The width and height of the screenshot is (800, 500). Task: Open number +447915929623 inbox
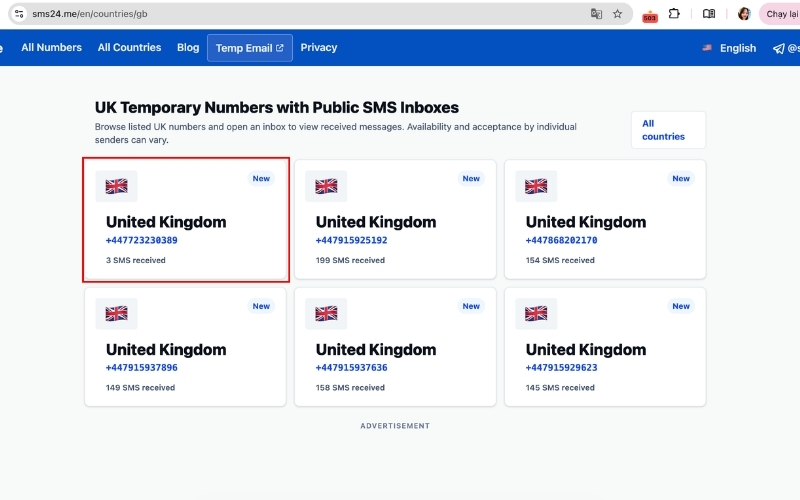click(561, 367)
